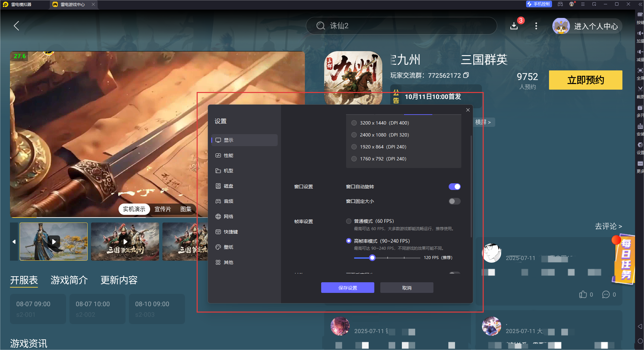Like the 2025-07-11 review with thumbs-up
The width and height of the screenshot is (644, 350).
click(583, 295)
